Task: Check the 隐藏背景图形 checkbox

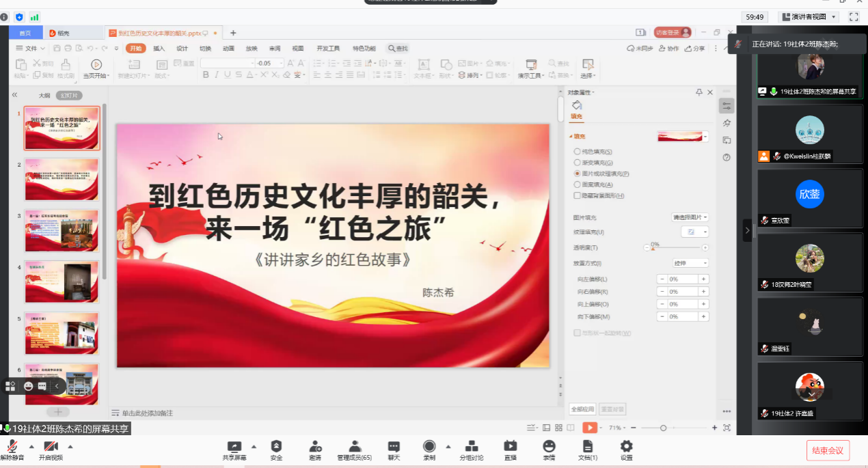Action: pos(578,195)
